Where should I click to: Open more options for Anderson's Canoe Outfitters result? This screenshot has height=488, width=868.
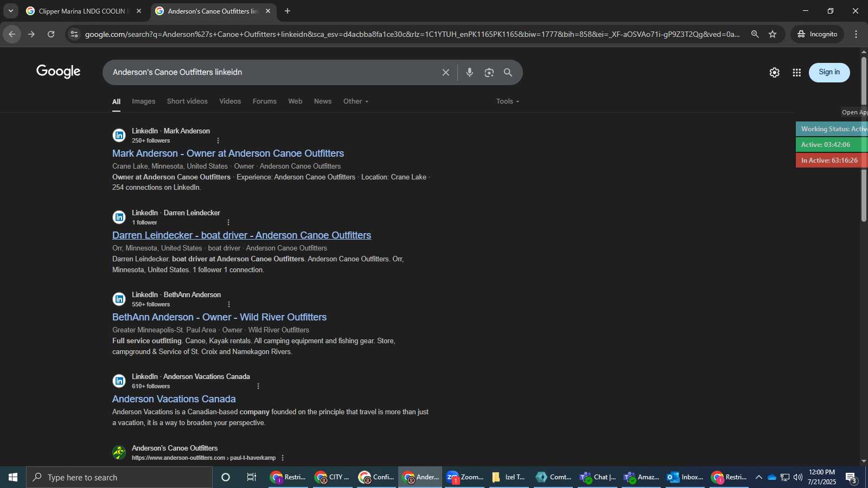(x=283, y=458)
